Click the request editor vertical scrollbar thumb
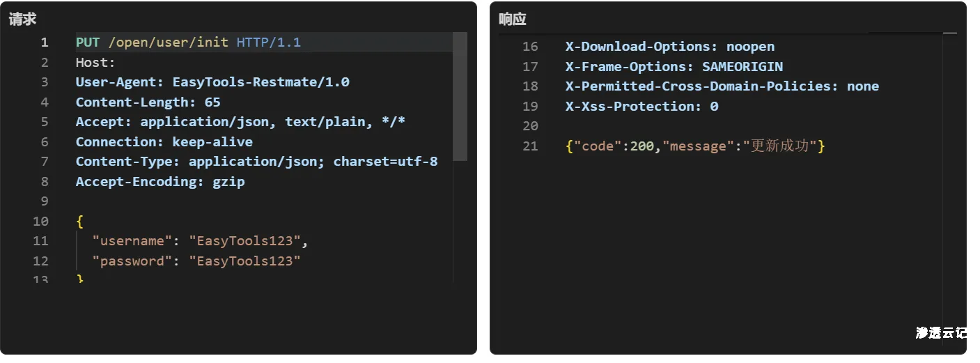 (x=460, y=96)
